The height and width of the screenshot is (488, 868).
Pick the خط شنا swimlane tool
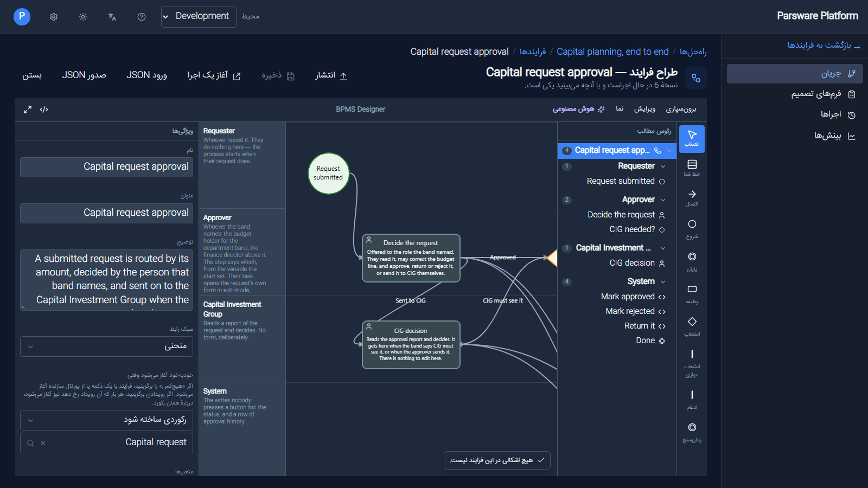click(x=692, y=168)
